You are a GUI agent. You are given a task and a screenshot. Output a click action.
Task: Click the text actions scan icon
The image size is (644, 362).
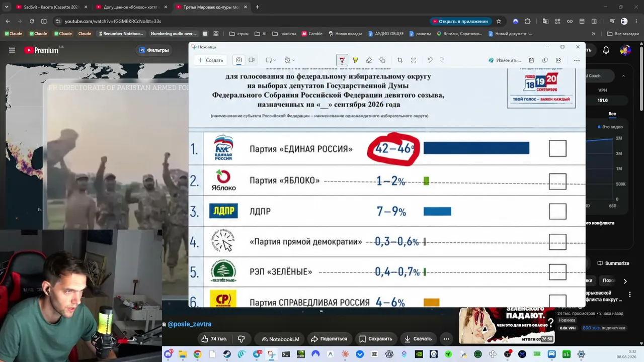(414, 60)
